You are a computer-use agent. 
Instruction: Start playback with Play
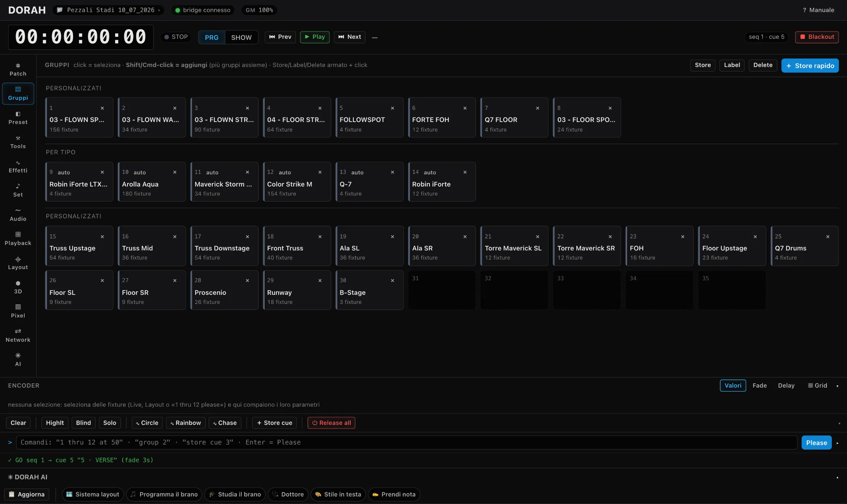(x=315, y=37)
